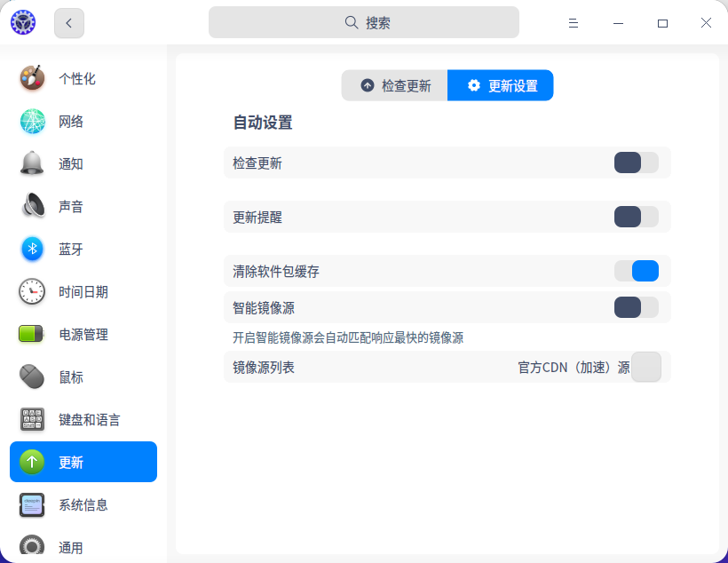Open the 镜像源列表 selector button
The height and width of the screenshot is (563, 728).
(x=646, y=367)
